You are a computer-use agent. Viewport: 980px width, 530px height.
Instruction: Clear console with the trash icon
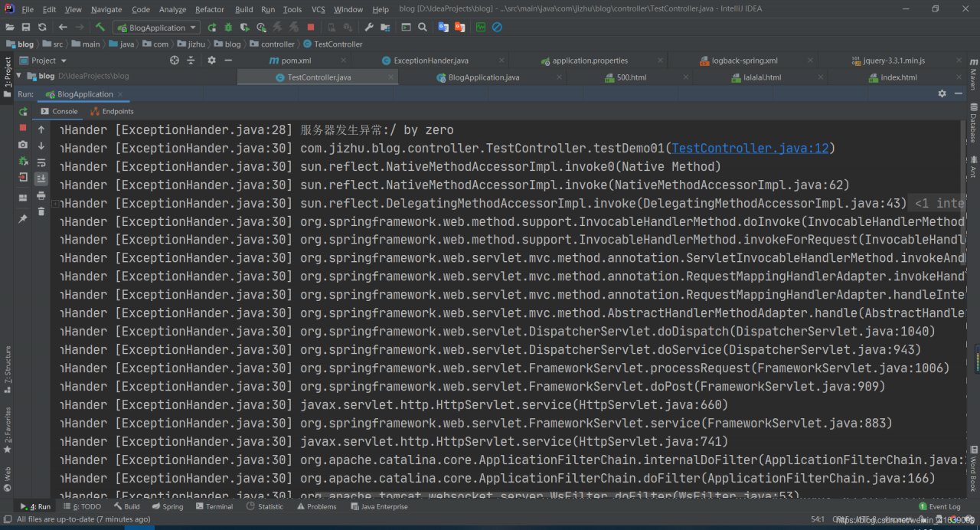click(41, 211)
